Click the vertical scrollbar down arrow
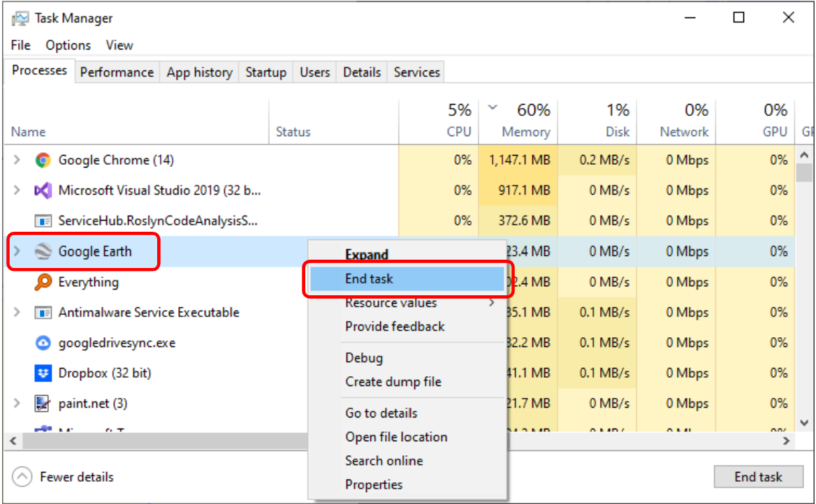The image size is (816, 504). point(804,424)
